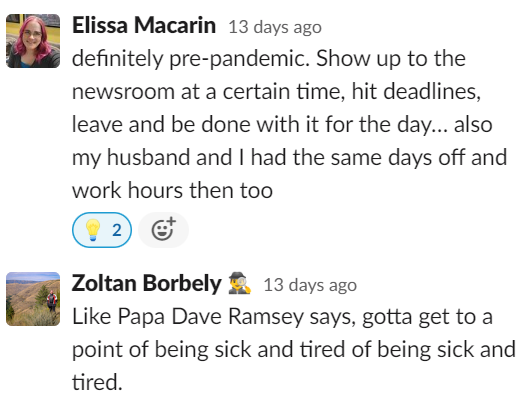Click the detective status emoji beside Zoltan
The width and height of the screenshot is (532, 399).
coord(240,283)
